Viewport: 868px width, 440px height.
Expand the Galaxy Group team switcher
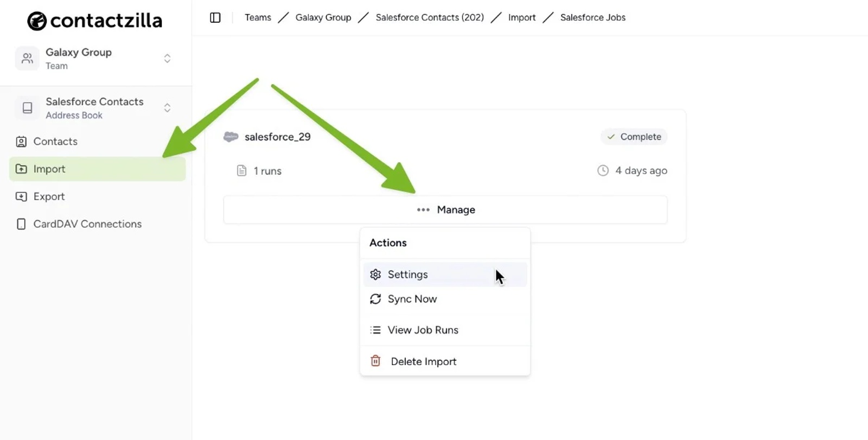point(167,59)
